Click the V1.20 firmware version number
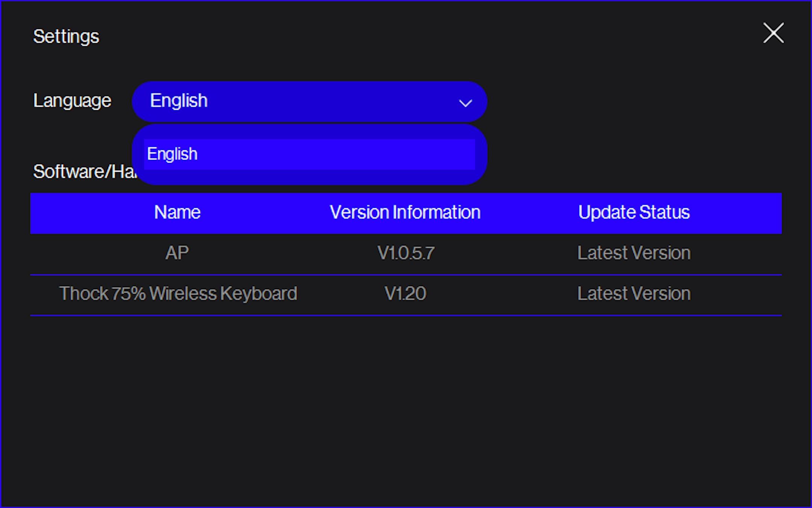 coord(405,294)
